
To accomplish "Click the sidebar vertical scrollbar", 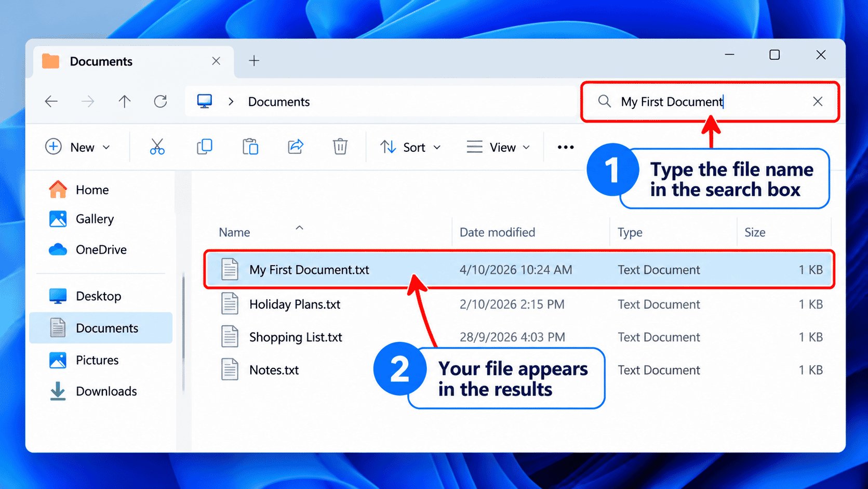I will (x=183, y=333).
